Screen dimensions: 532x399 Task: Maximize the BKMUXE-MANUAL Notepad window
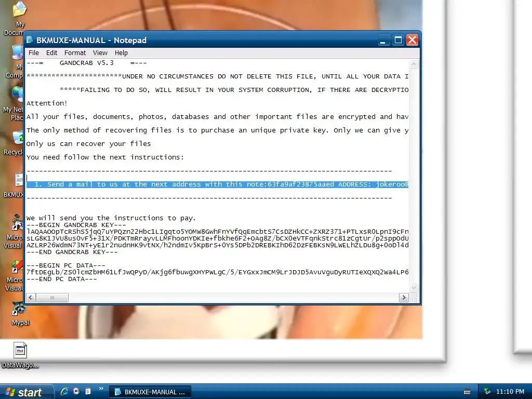coord(398,40)
